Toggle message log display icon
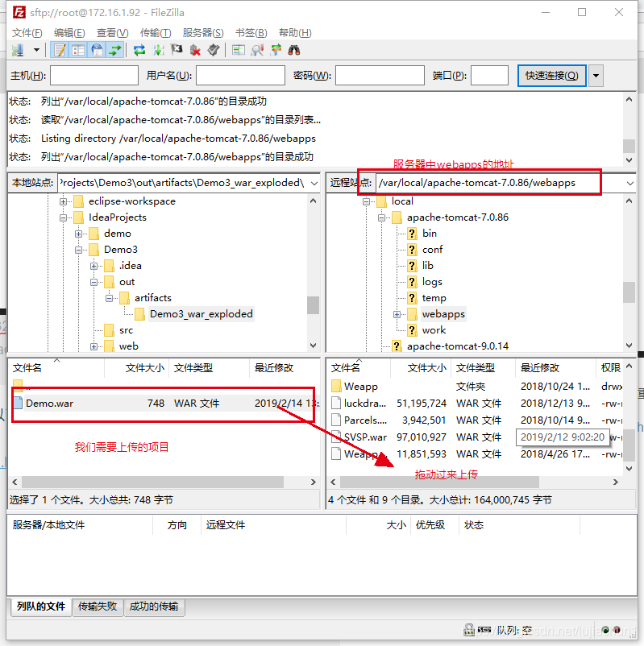 click(x=60, y=50)
